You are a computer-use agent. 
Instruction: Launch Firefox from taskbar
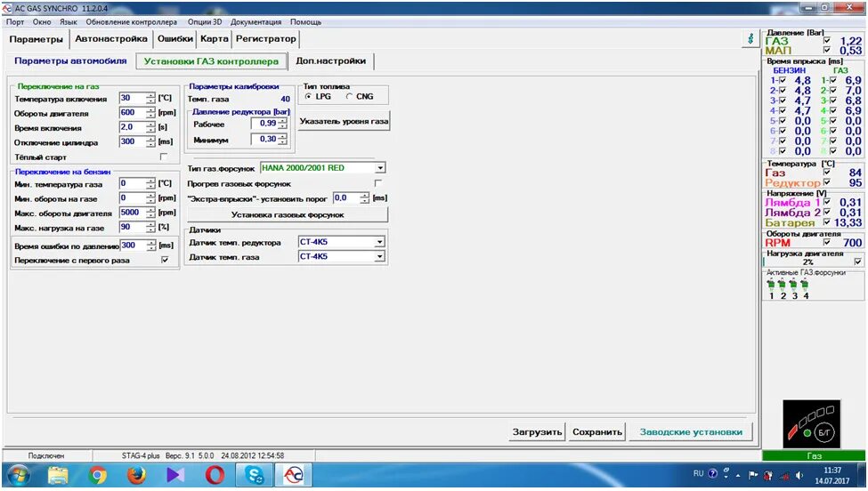[136, 476]
